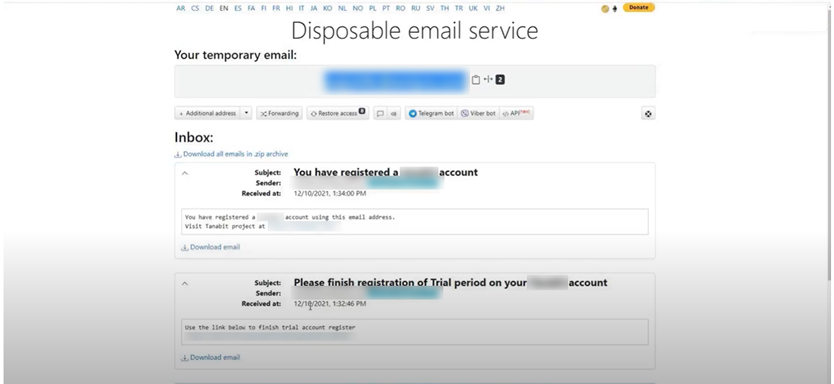Click the small icon right of chat bubble
The width and height of the screenshot is (834, 384).
(x=394, y=113)
